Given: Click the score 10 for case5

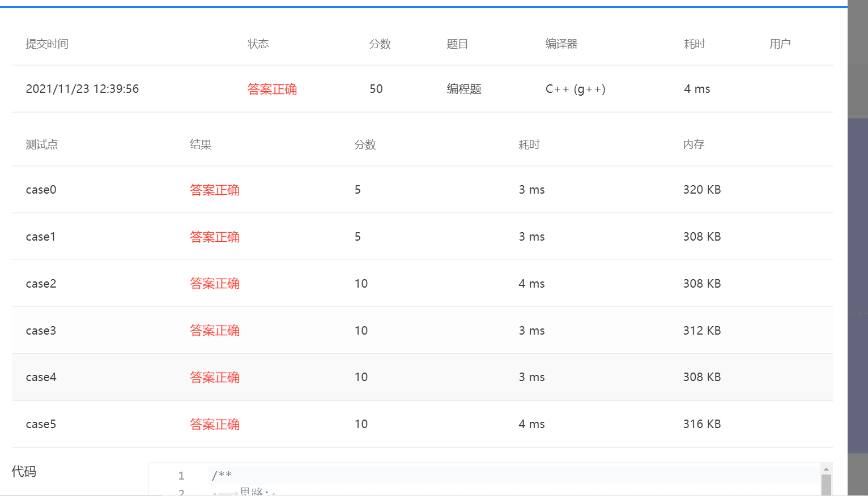Looking at the screenshot, I should [361, 424].
